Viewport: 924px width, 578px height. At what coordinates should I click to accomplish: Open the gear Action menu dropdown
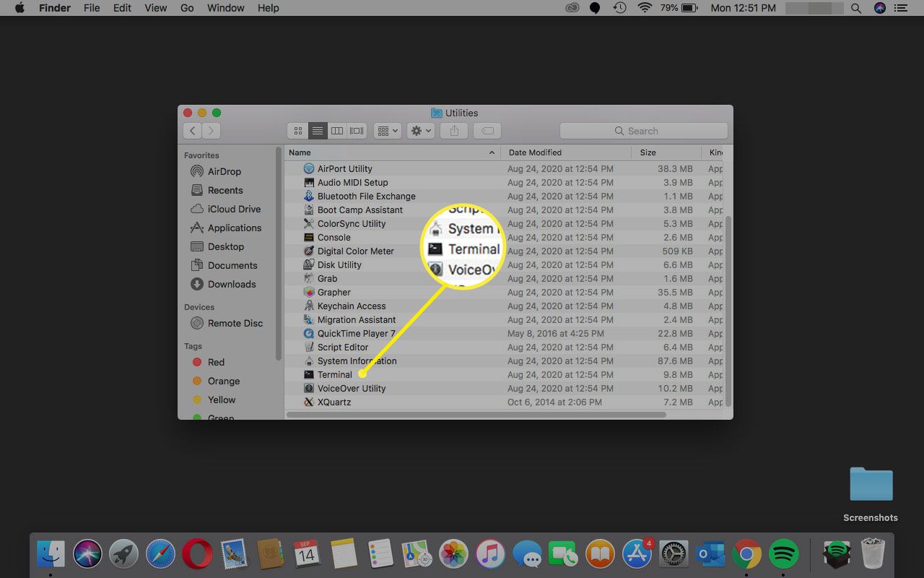(421, 131)
